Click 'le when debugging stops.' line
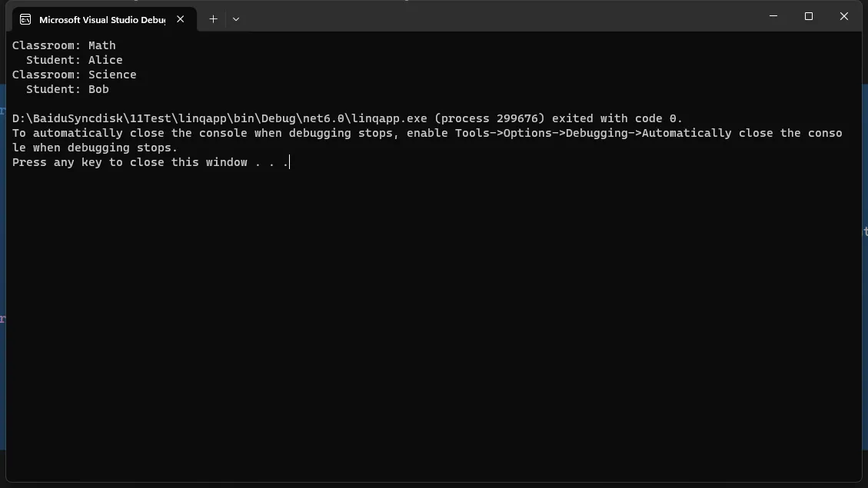 coord(95,148)
